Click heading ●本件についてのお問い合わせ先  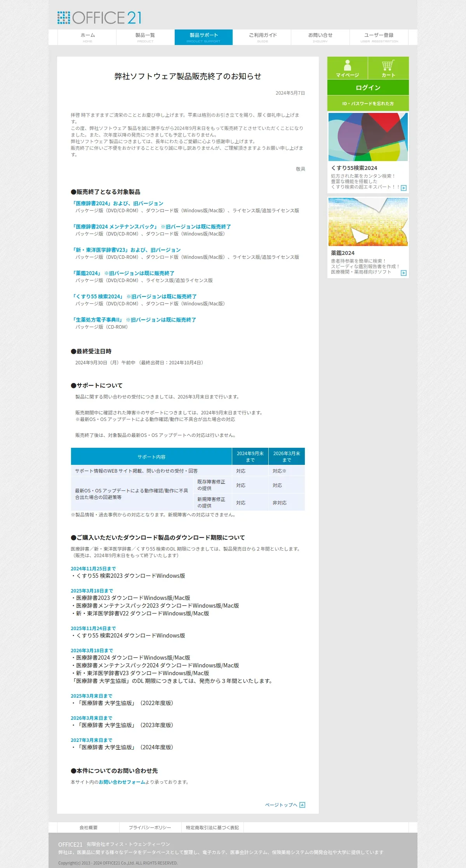tap(114, 771)
